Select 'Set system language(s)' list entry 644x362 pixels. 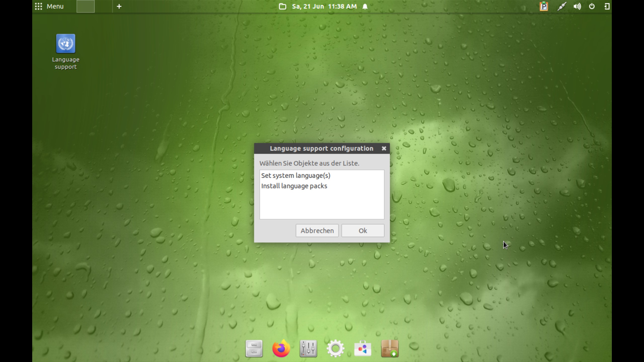pyautogui.click(x=322, y=175)
